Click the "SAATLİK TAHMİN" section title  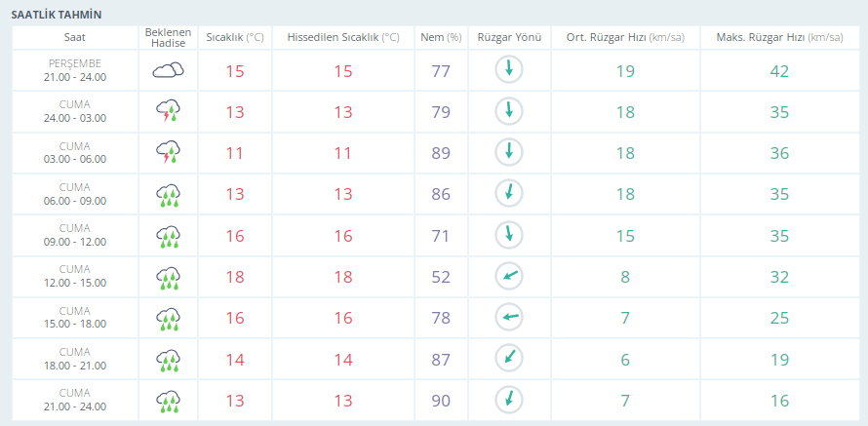click(56, 15)
